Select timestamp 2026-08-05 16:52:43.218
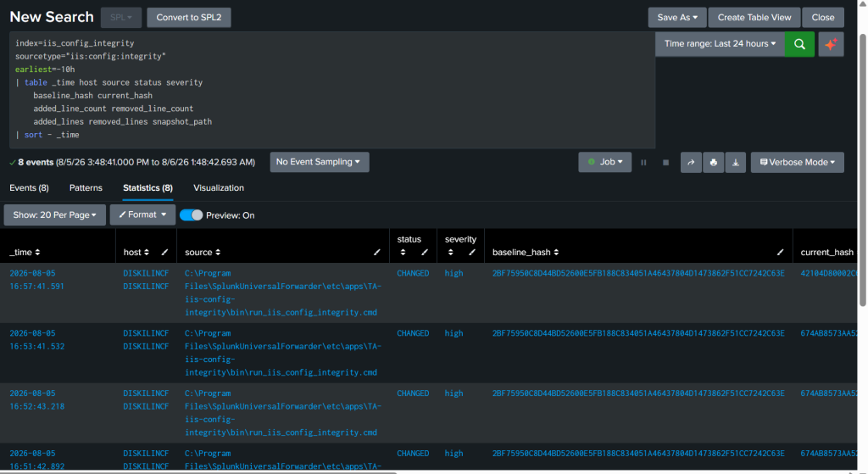This screenshot has width=868, height=474. tap(36, 399)
